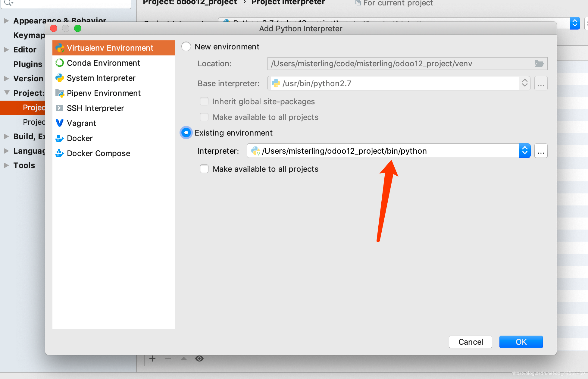Click the Vagrant V logo icon

(x=60, y=123)
